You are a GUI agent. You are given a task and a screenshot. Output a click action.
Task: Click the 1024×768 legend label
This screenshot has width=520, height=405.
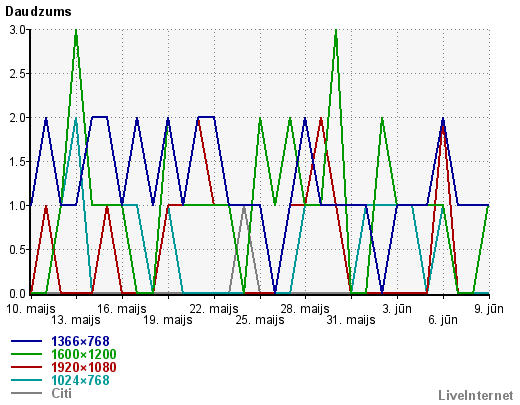80,380
